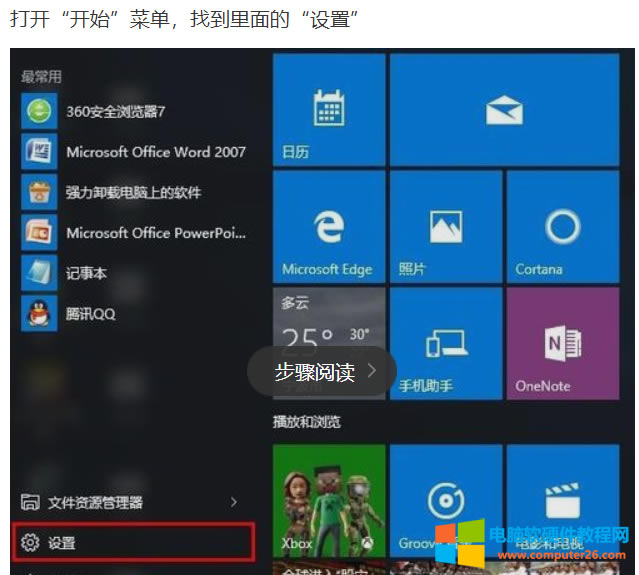Click the 腾讯QQ label
Screen dimensions: 639x575
click(x=91, y=314)
